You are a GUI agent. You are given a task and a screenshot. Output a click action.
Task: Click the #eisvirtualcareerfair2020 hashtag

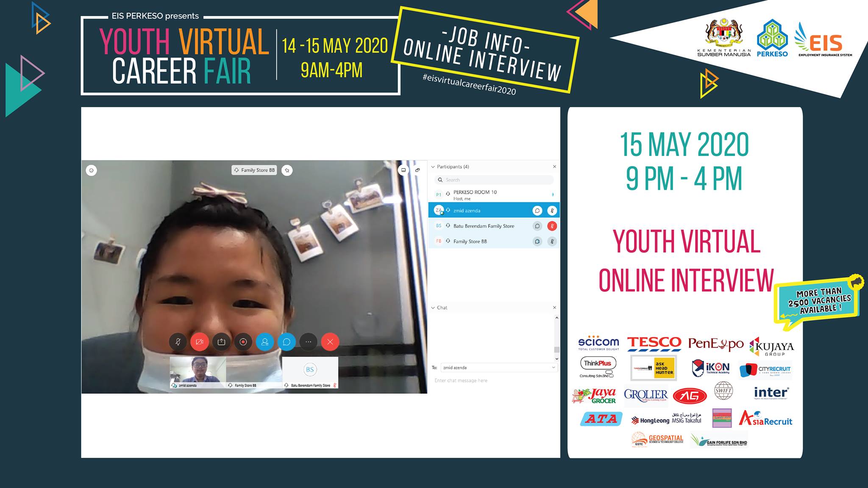tap(469, 83)
